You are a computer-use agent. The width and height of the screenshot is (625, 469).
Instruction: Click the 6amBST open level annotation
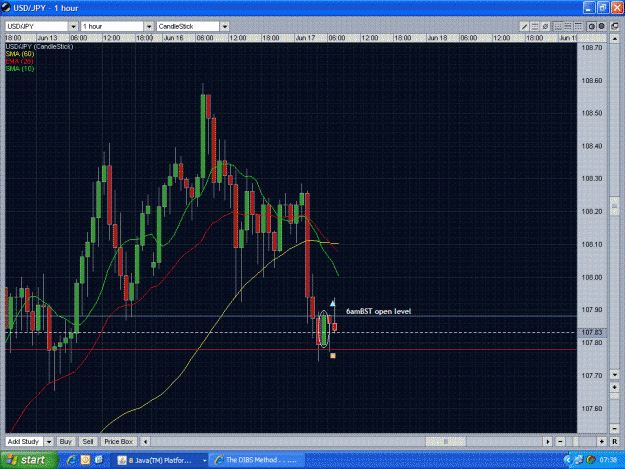[378, 311]
